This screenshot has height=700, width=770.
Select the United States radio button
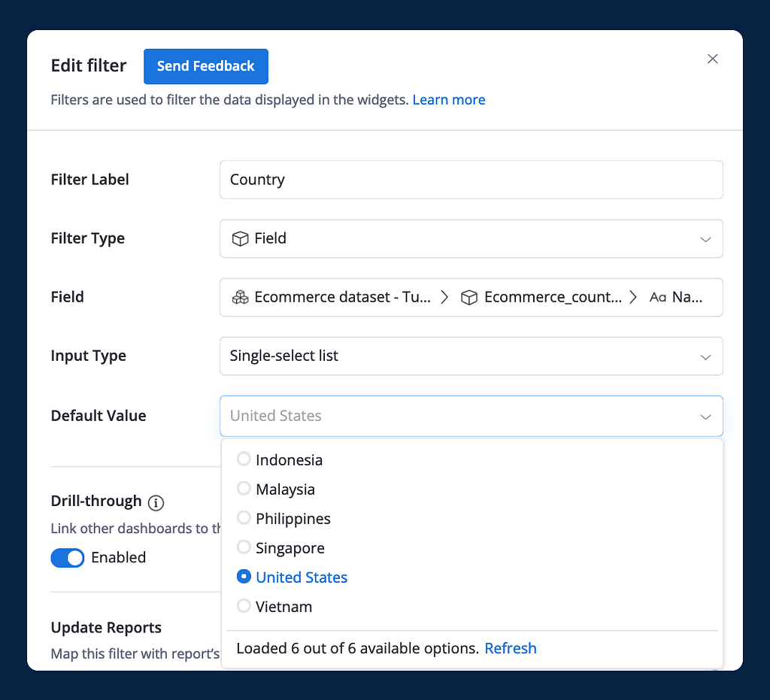pyautogui.click(x=244, y=577)
